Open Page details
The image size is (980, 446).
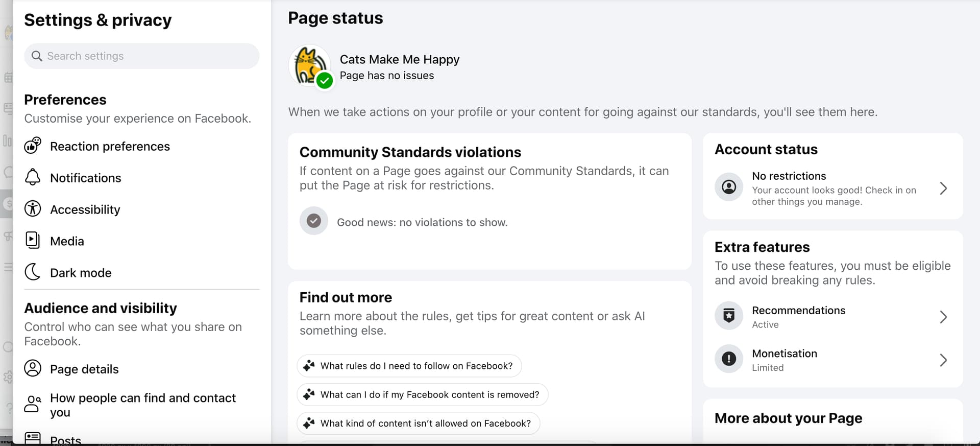tap(141, 369)
